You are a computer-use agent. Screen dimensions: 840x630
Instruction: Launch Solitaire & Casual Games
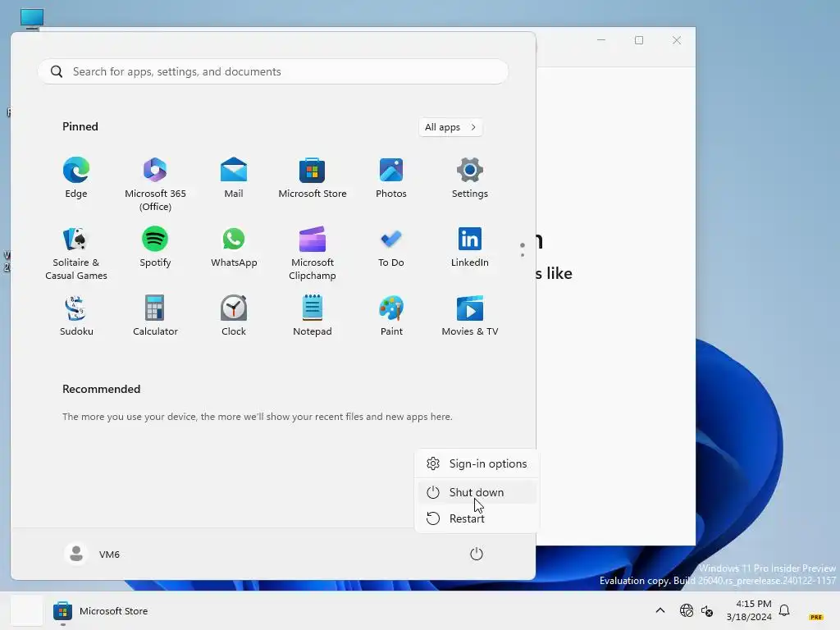(x=76, y=253)
